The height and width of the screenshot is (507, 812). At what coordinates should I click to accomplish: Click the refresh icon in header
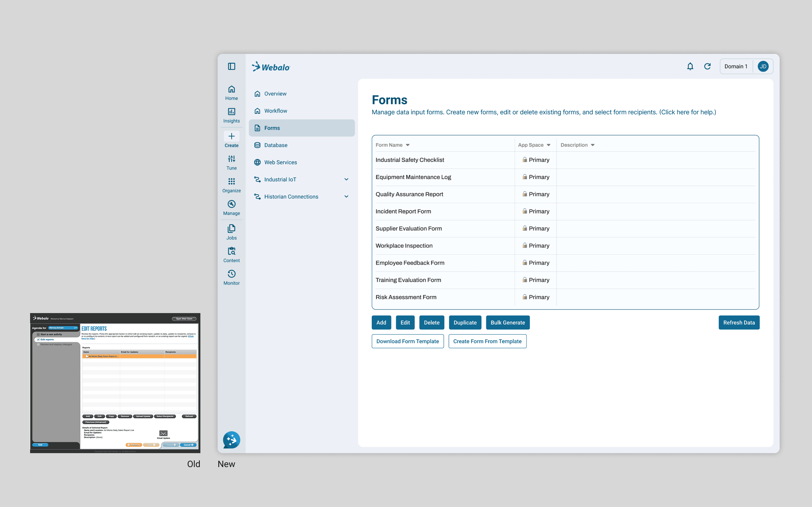coord(707,67)
